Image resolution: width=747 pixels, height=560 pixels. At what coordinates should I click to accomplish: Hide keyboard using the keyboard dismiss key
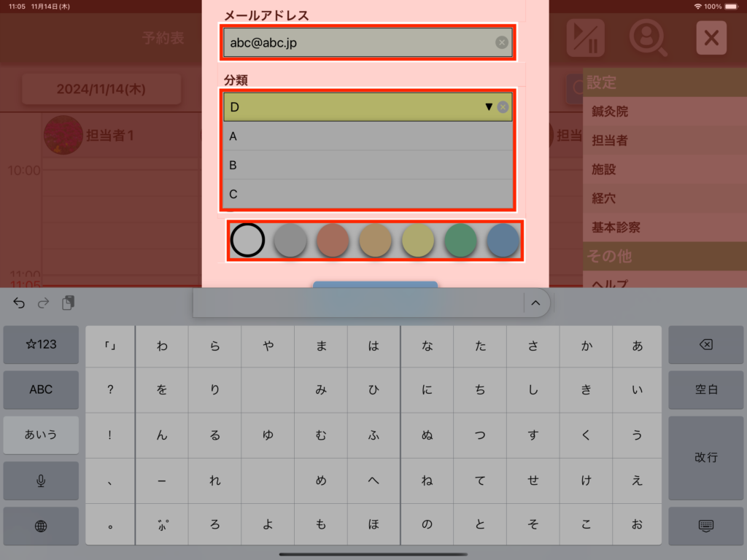tap(706, 526)
